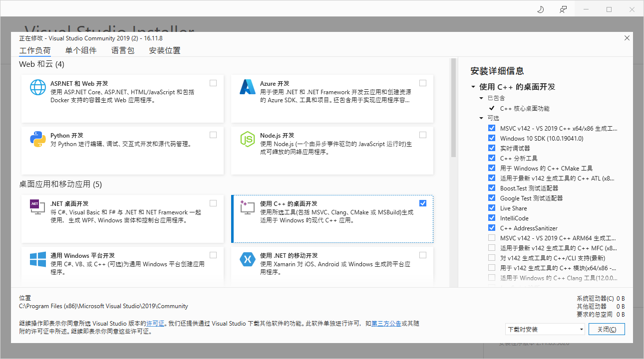The height and width of the screenshot is (359, 644).
Task: Collapse the 已包含 section
Action: [x=482, y=98]
